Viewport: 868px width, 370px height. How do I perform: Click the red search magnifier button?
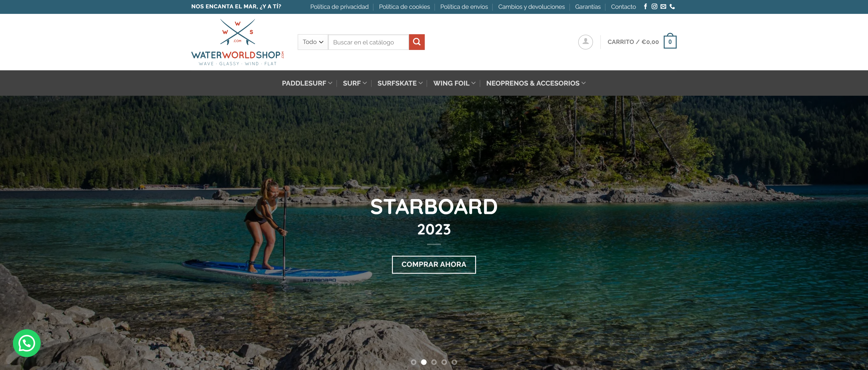[417, 42]
